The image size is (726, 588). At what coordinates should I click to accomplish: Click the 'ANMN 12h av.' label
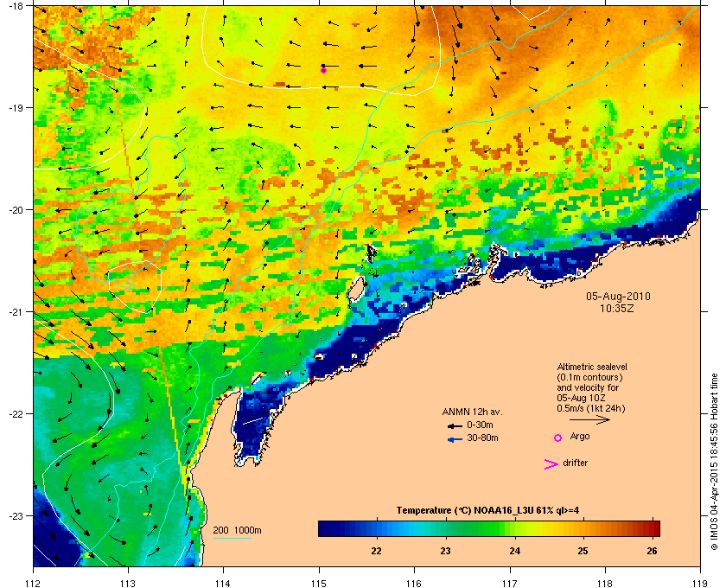472,412
